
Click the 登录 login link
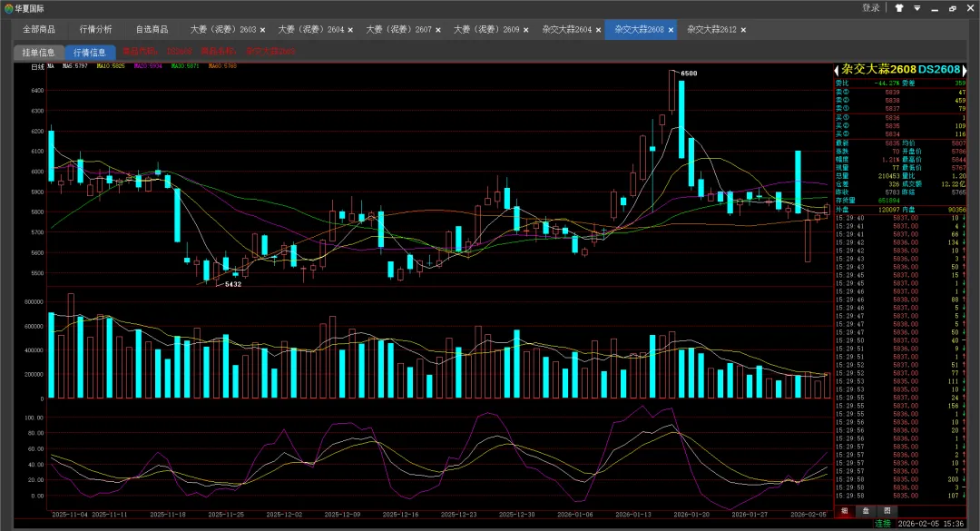click(870, 8)
